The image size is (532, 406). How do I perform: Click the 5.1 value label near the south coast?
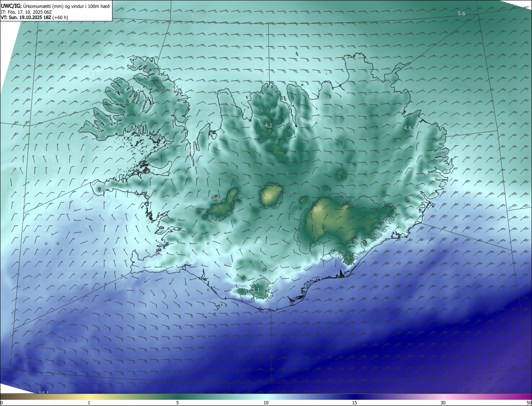(256, 290)
